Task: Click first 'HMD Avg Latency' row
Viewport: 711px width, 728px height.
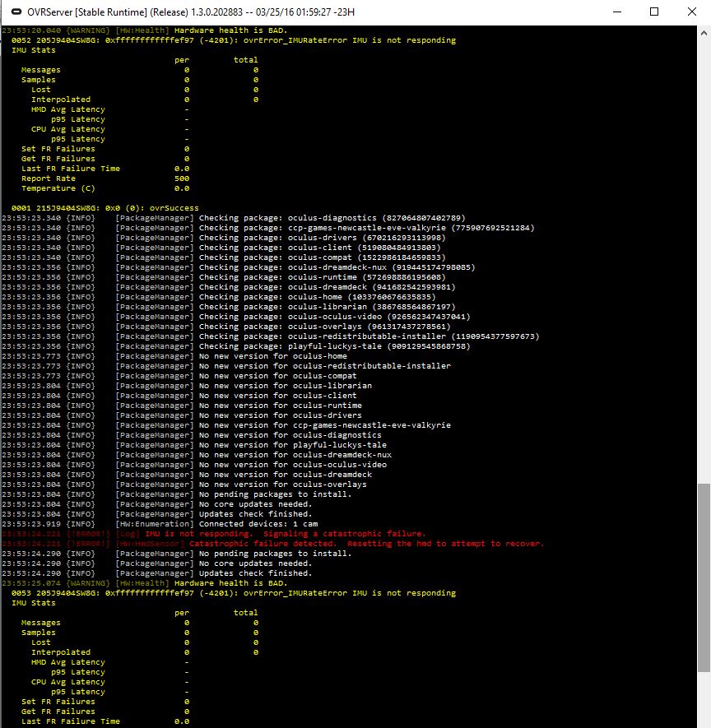Action: [110, 109]
